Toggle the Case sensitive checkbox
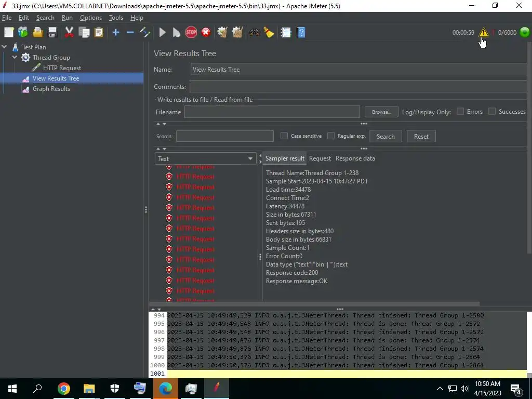 (x=284, y=136)
